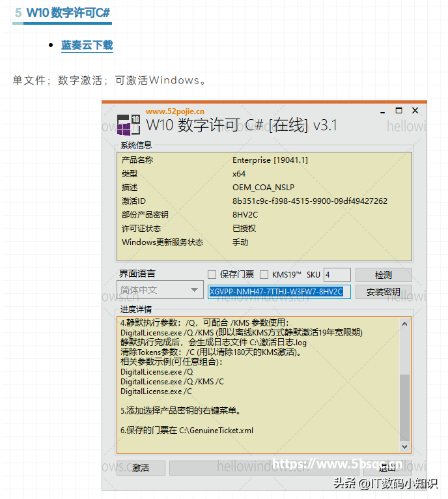Click the 许可证状态 label

[x=141, y=229]
